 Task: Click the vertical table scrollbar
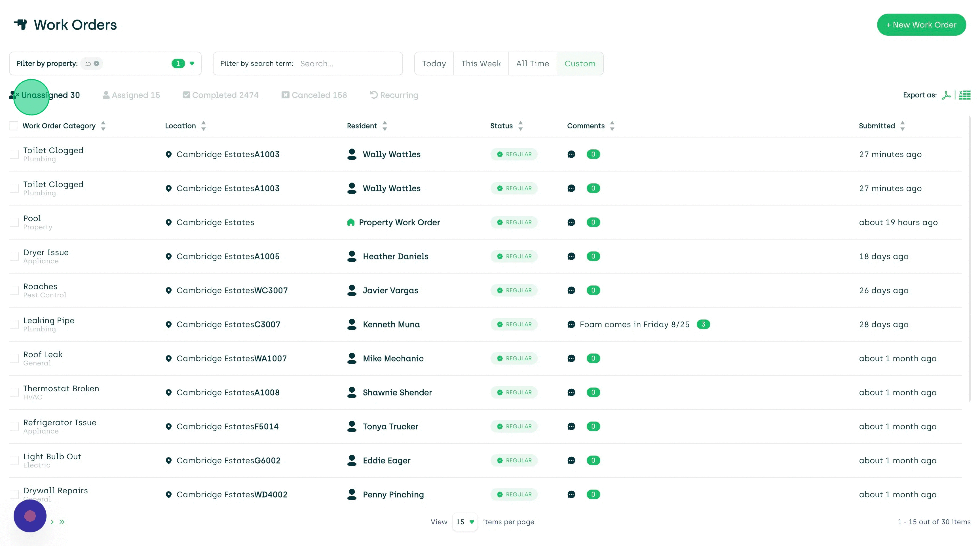[x=969, y=259]
